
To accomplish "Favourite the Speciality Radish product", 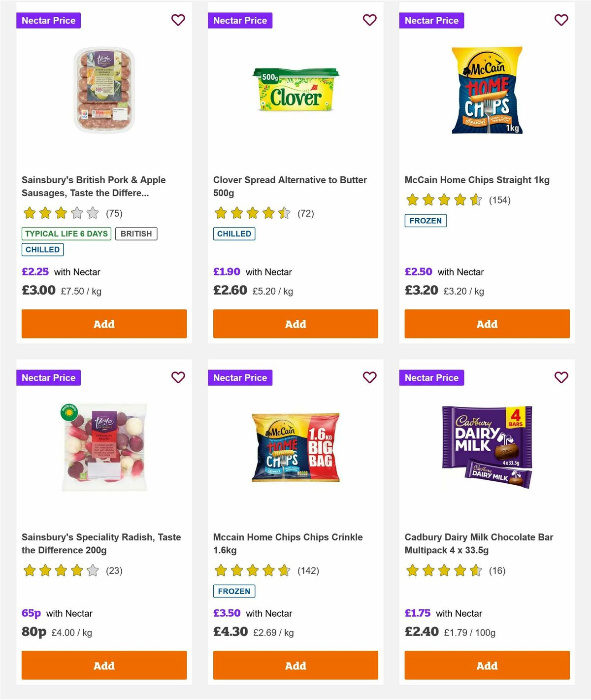I will point(178,377).
